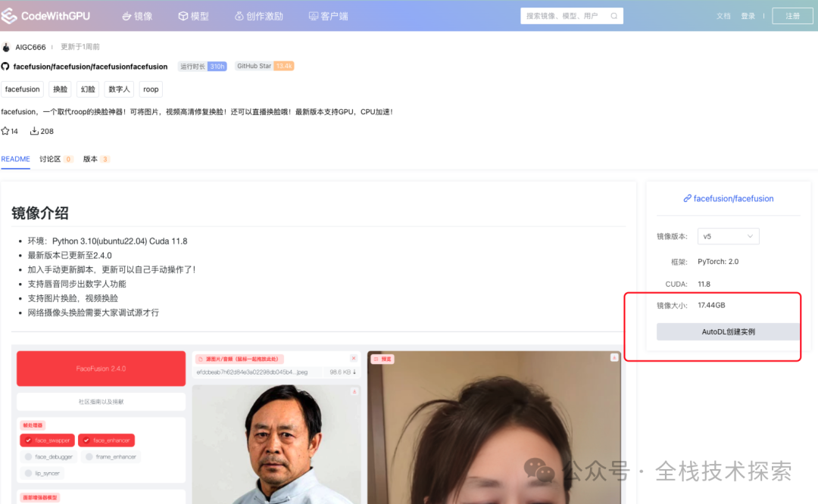Select the 幻脸 tag
Viewport: 818px width, 504px height.
pyautogui.click(x=88, y=89)
